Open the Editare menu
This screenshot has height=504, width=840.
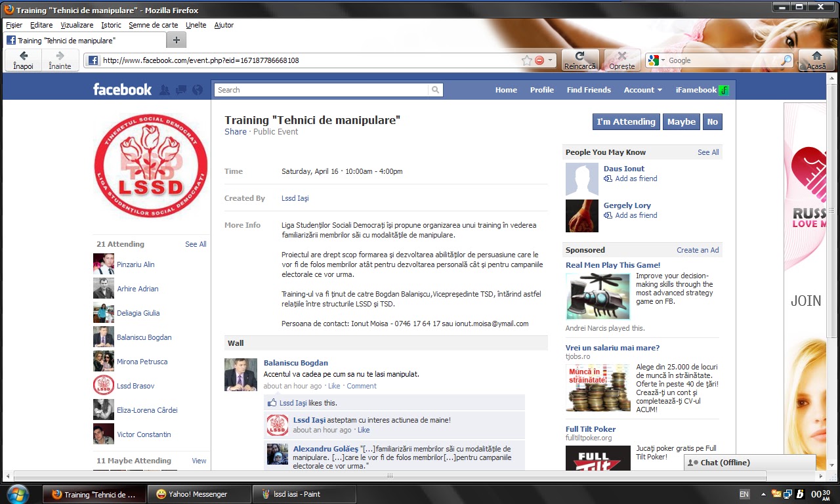(x=41, y=25)
